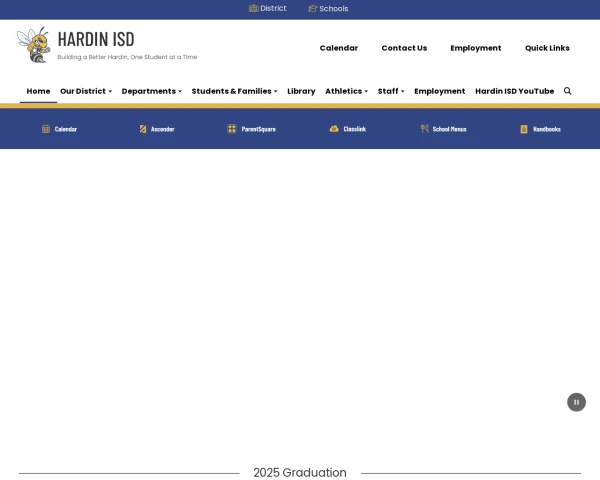The image size is (600, 480).
Task: Pause the slideshow with the pause button
Action: click(576, 402)
